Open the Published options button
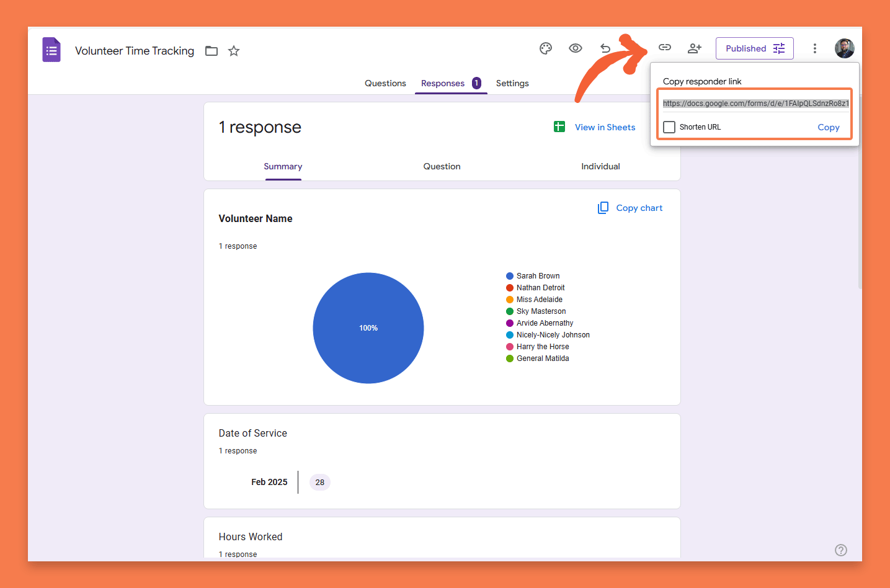This screenshot has height=588, width=890. tap(754, 48)
